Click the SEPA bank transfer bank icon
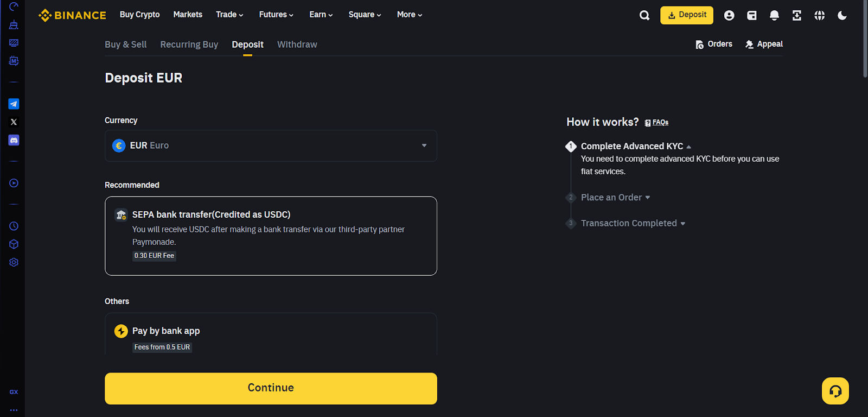The width and height of the screenshot is (868, 417). pos(121,215)
